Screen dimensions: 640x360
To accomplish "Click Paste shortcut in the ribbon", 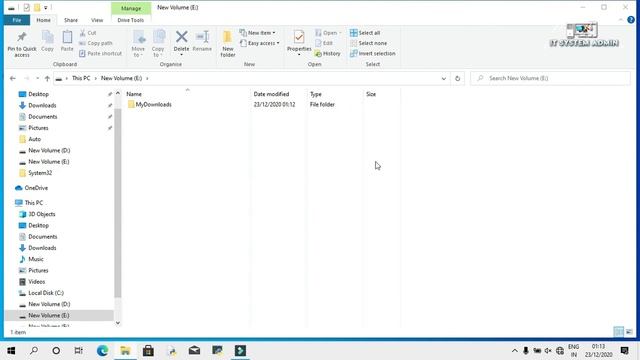I will [100, 53].
